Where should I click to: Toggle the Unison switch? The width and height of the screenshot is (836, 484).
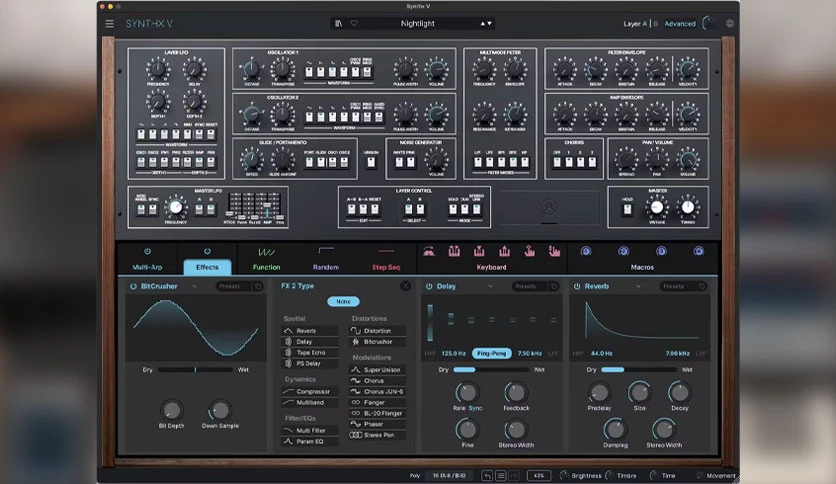point(371,163)
